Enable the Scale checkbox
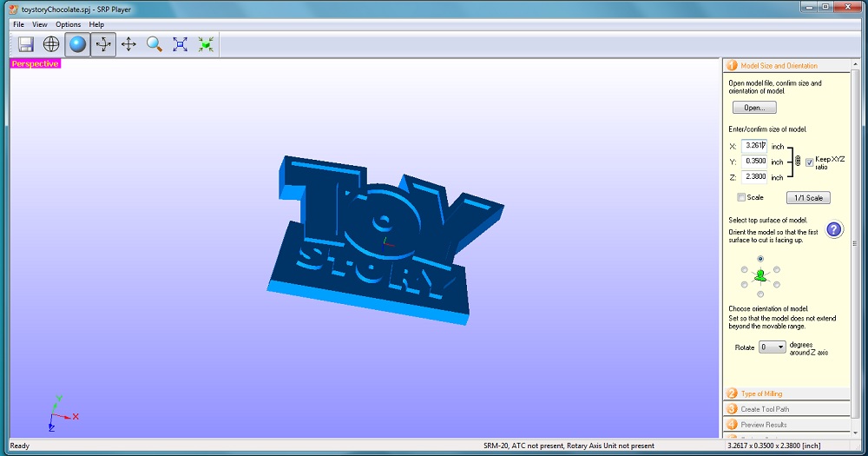868x456 pixels. tap(741, 197)
